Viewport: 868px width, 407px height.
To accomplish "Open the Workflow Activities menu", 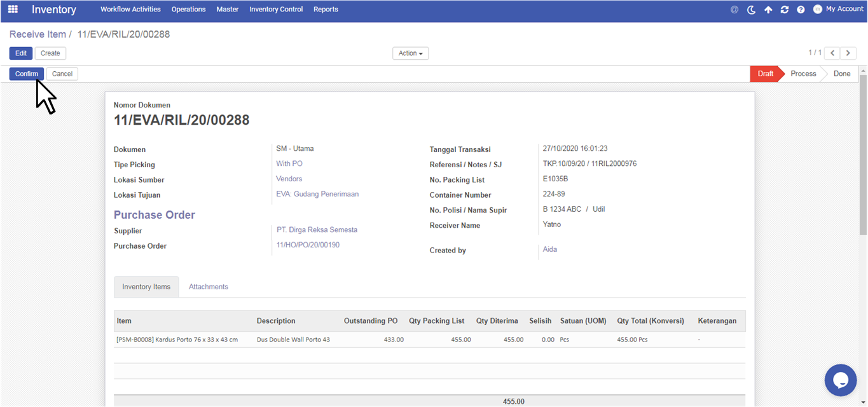I will (x=130, y=10).
